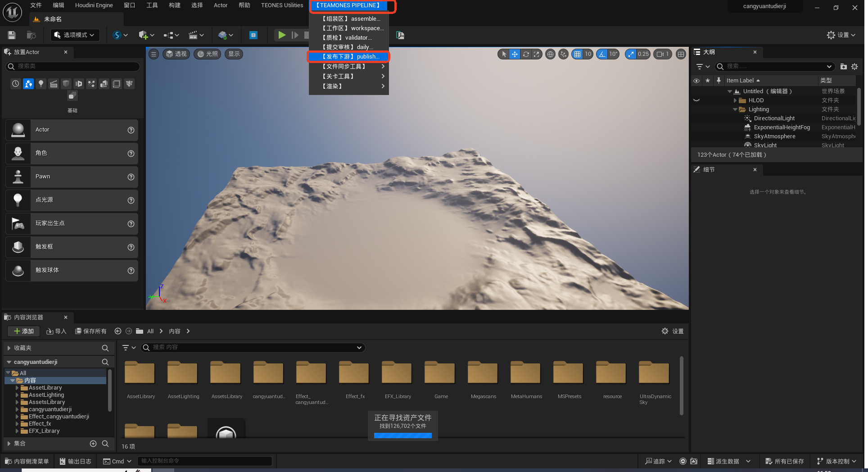Open the viewport layout maximize icon
Screen dimensions: 868x472
(681, 54)
